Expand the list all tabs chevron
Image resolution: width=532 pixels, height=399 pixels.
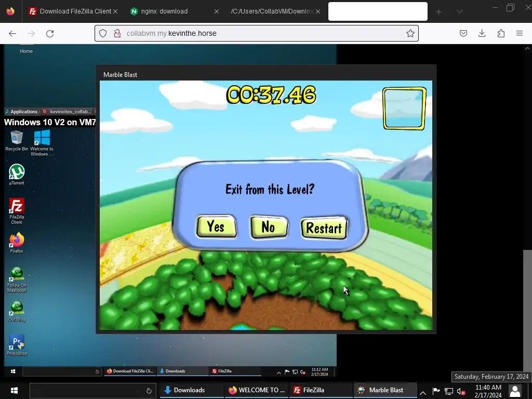(x=460, y=12)
